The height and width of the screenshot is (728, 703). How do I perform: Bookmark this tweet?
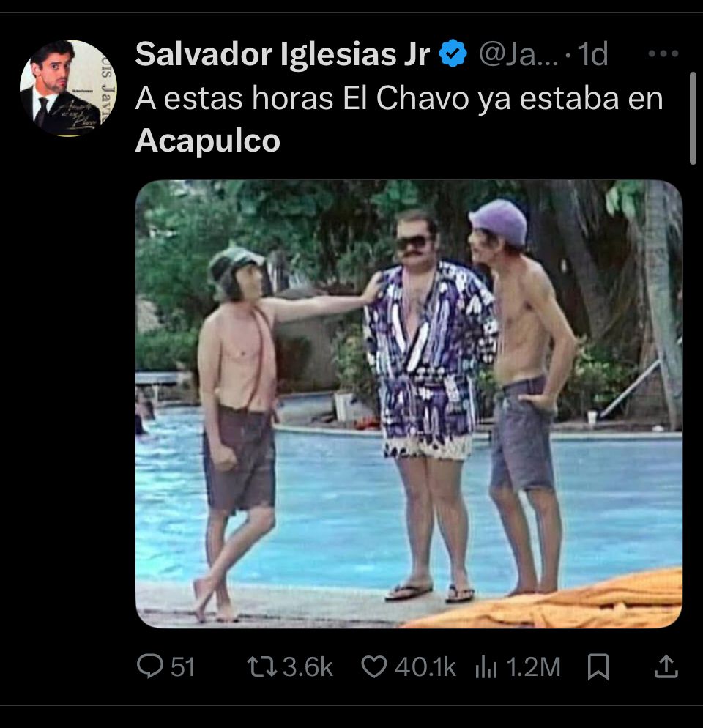598,666
